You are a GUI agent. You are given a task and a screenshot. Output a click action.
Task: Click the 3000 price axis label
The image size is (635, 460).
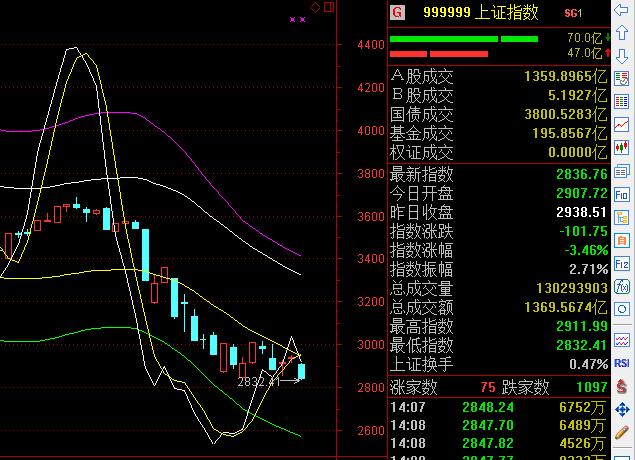[x=371, y=345]
